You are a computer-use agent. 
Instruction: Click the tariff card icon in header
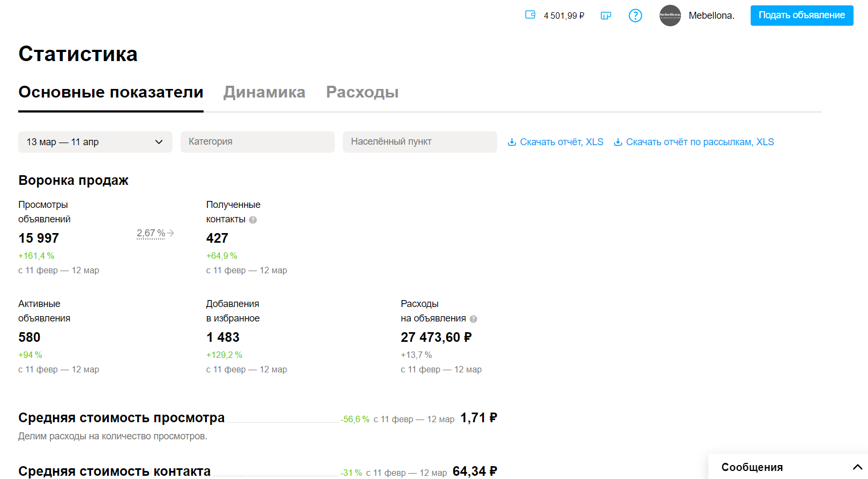click(606, 16)
